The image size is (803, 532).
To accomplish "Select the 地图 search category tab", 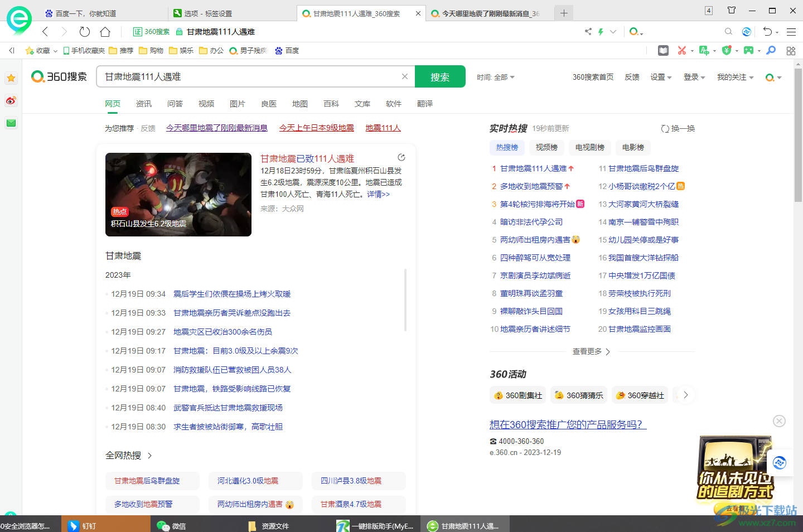I will [300, 104].
